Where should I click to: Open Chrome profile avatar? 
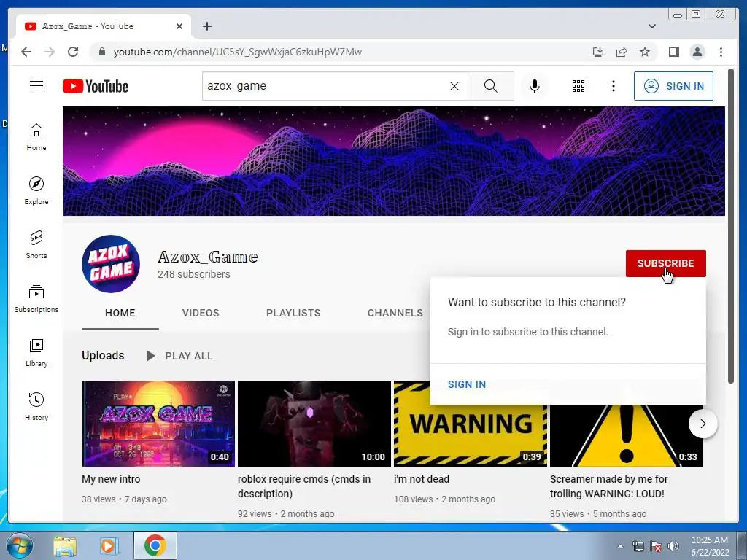click(x=697, y=52)
